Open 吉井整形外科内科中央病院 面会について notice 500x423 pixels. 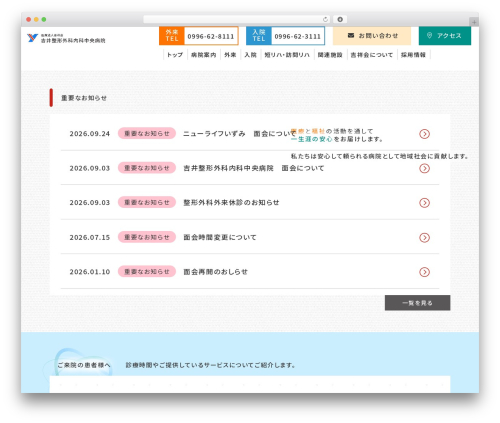[253, 168]
